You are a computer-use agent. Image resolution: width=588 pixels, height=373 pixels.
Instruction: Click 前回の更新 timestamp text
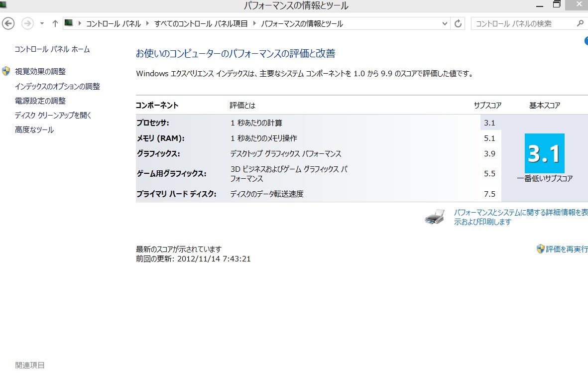click(193, 258)
